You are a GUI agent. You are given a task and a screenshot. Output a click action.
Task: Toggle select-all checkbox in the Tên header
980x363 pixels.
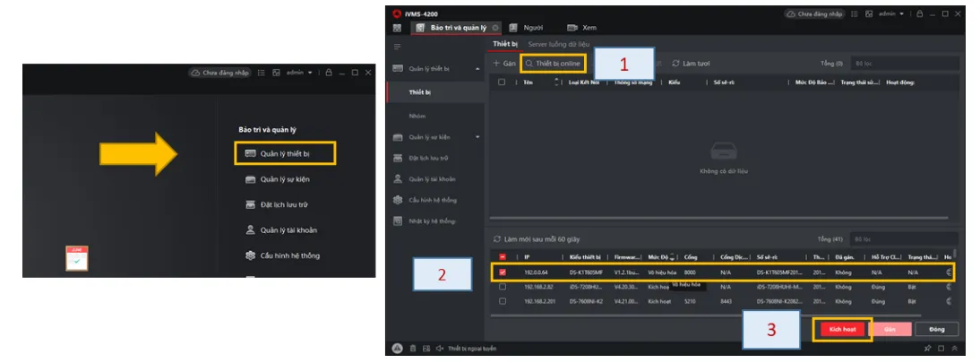(502, 82)
